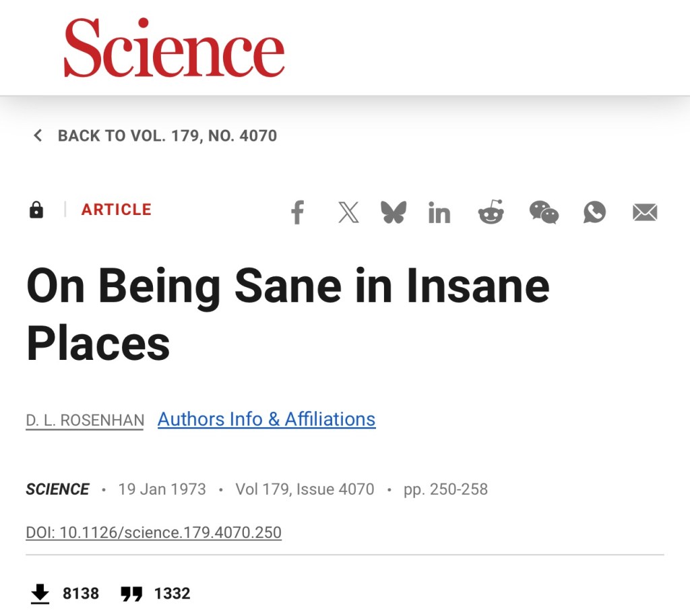Click the italic SCIENCE journal name
Image resolution: width=690 pixels, height=616 pixels.
[57, 489]
